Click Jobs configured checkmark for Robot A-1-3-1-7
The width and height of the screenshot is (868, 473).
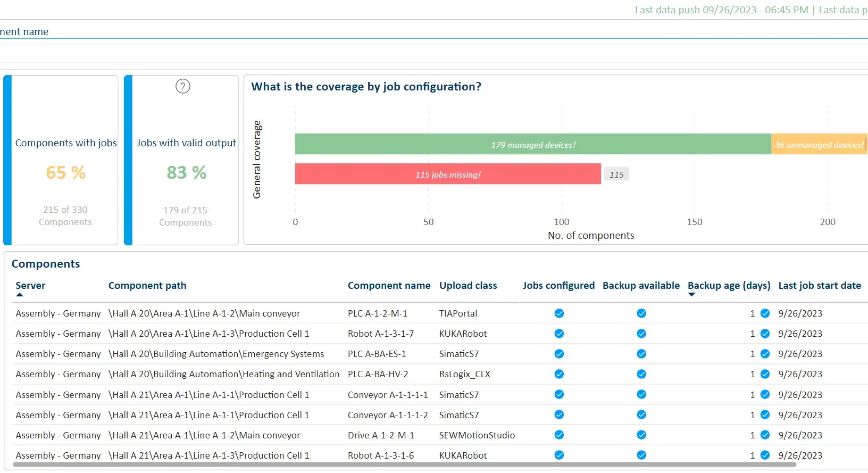[x=559, y=334]
